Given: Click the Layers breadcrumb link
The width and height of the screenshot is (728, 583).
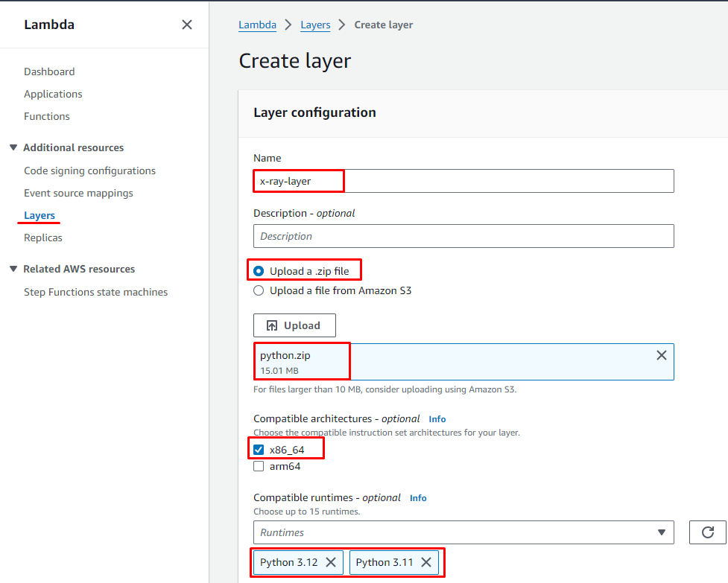Looking at the screenshot, I should 315,25.
